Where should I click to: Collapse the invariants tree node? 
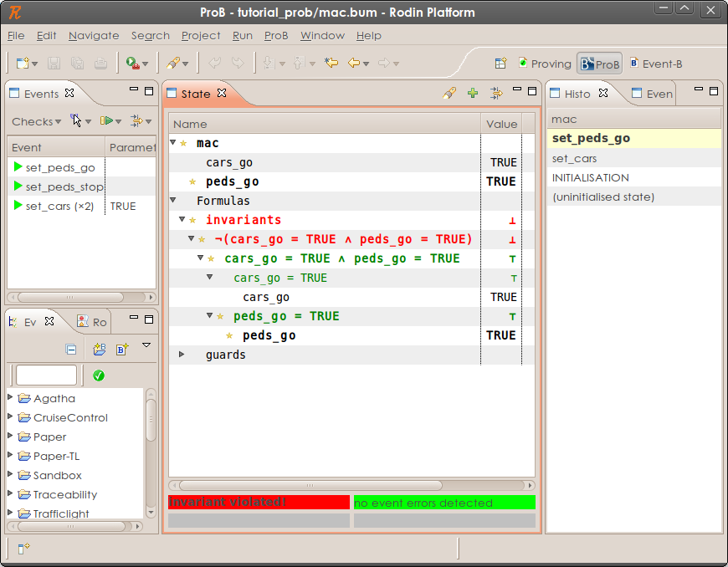[x=182, y=219]
